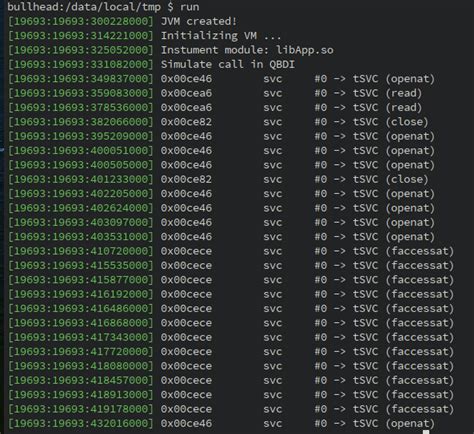Select 'svc' in the 402624000 row
This screenshot has width=474, height=434.
(x=273, y=208)
